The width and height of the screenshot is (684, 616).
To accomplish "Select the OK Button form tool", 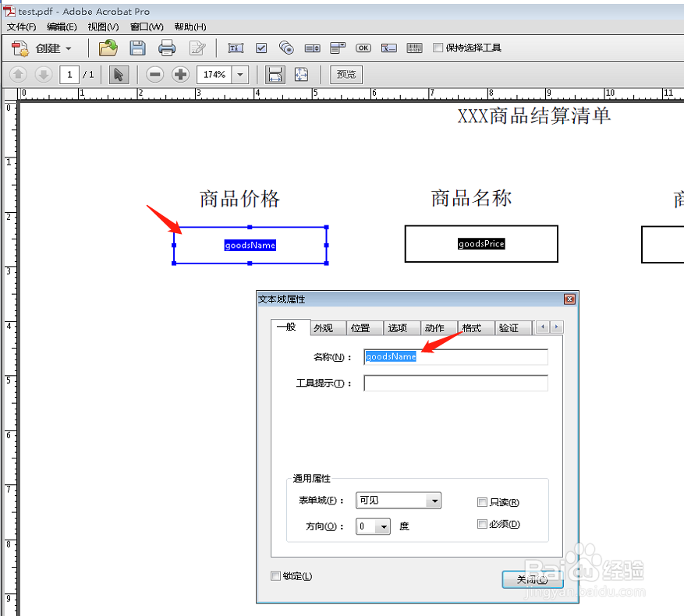I will [x=363, y=48].
